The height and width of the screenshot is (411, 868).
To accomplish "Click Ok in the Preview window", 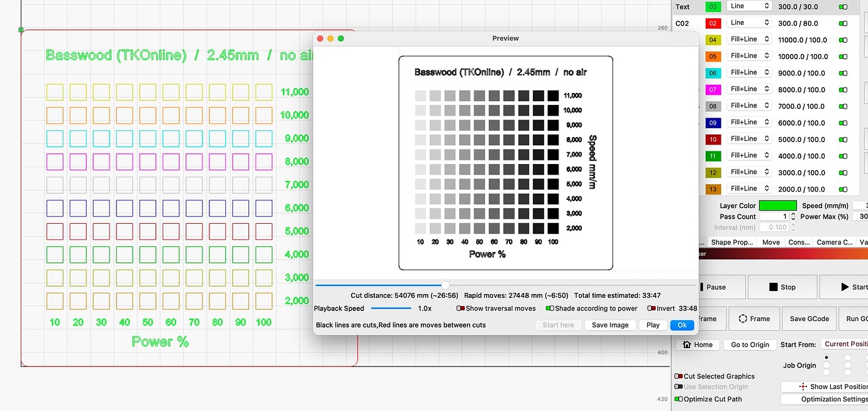I will point(682,325).
